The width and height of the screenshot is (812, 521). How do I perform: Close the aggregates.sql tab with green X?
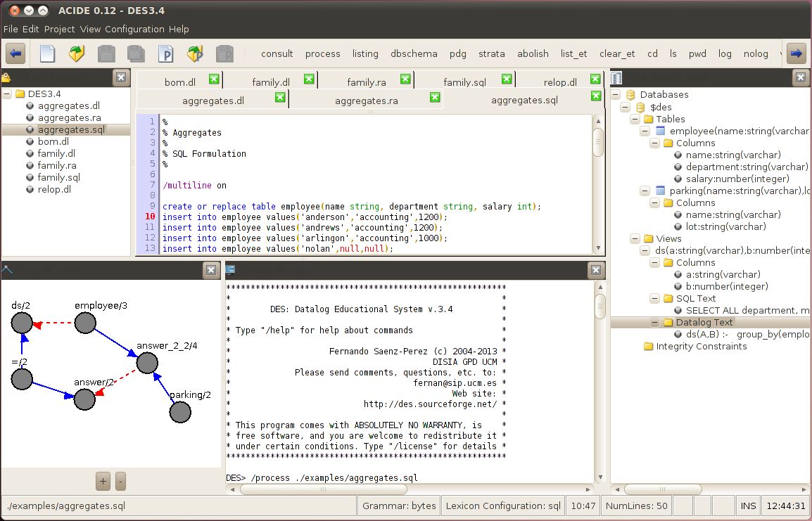click(596, 96)
